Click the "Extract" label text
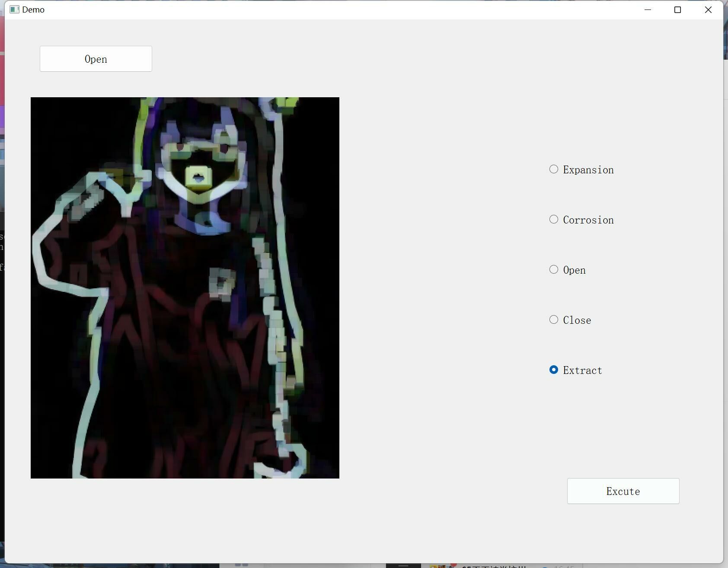 pyautogui.click(x=582, y=370)
